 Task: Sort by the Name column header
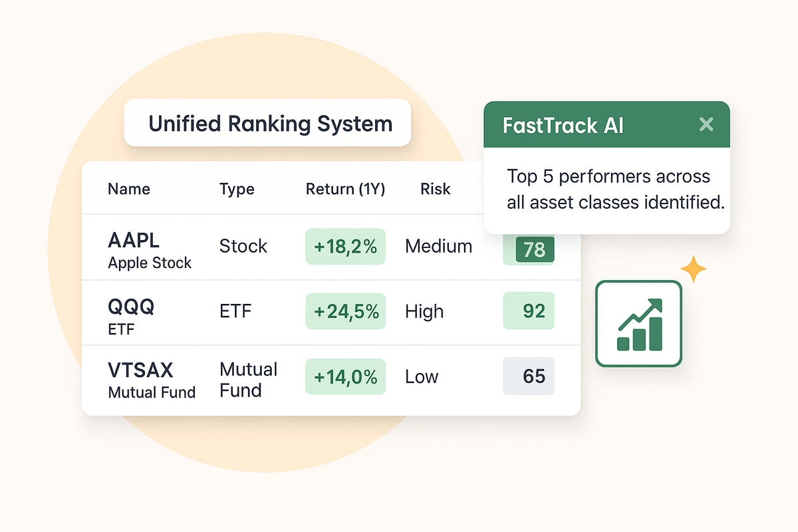click(129, 189)
